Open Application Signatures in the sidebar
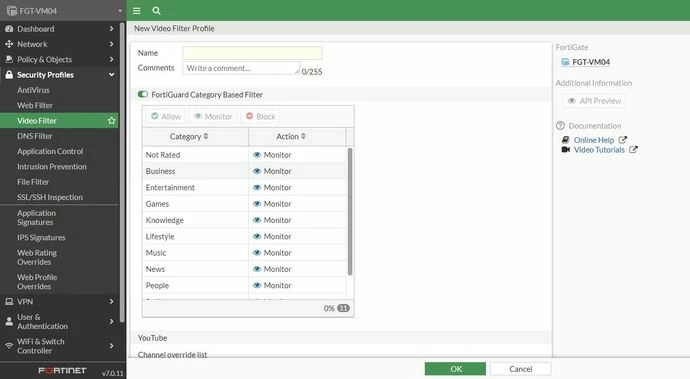 (x=37, y=217)
